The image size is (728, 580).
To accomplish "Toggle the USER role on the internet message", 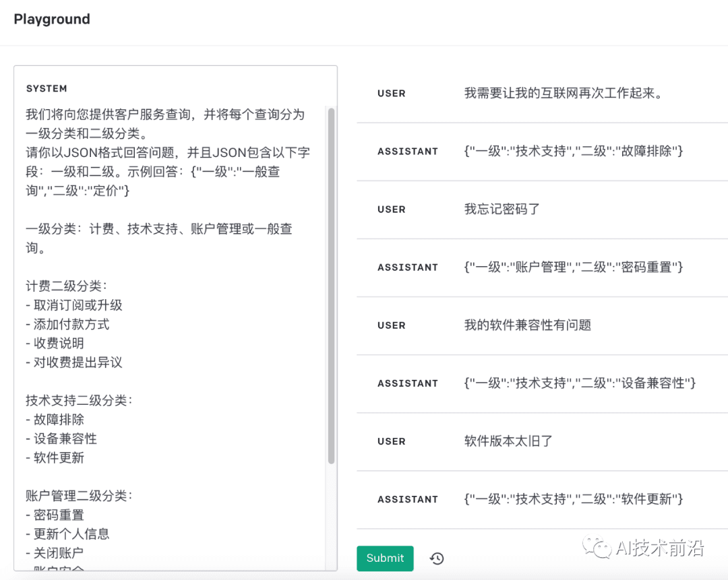I will [x=392, y=94].
